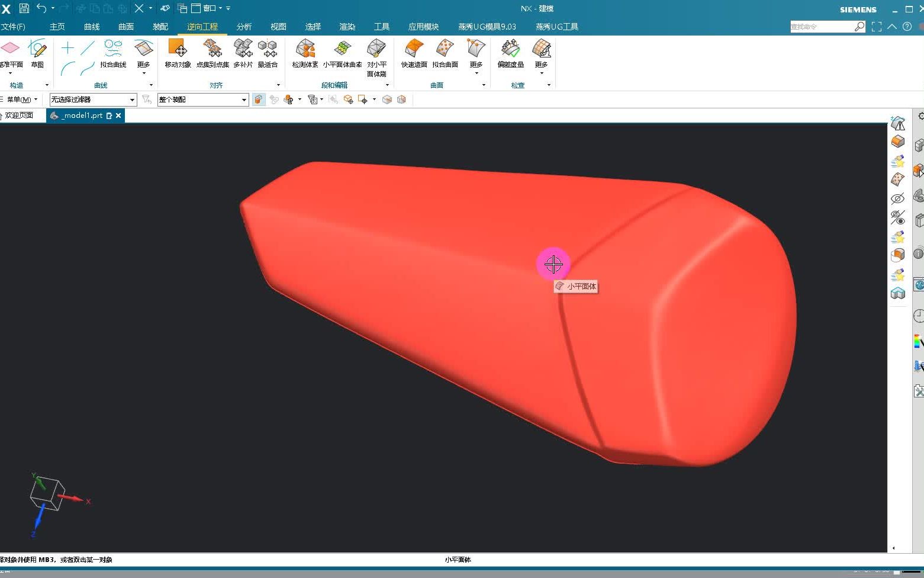Toggle the highlighted selection scope cube button
Viewport: 924px width, 578px height.
pos(259,99)
